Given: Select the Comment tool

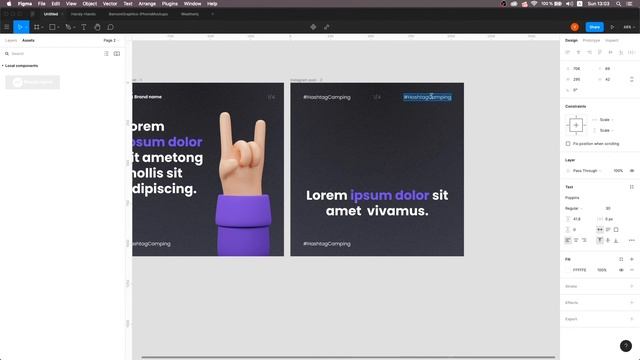Looking at the screenshot, I should (x=110, y=27).
